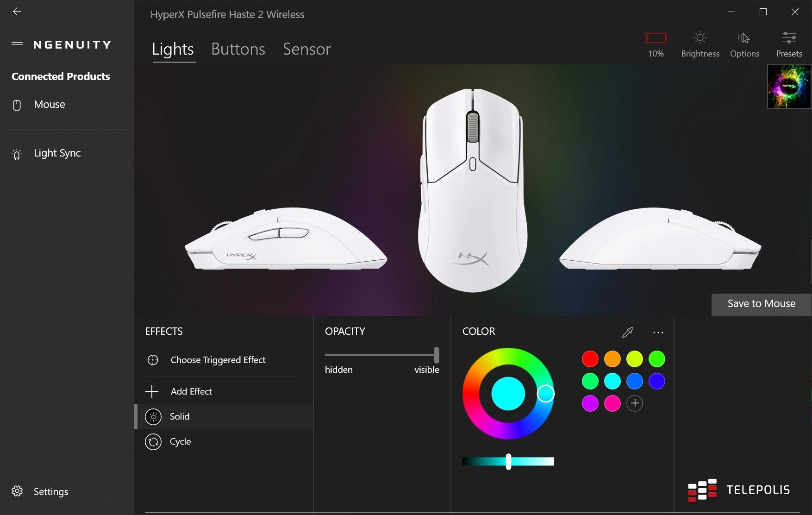Open the Presets panel icon
The width and height of the screenshot is (812, 515).
[789, 38]
